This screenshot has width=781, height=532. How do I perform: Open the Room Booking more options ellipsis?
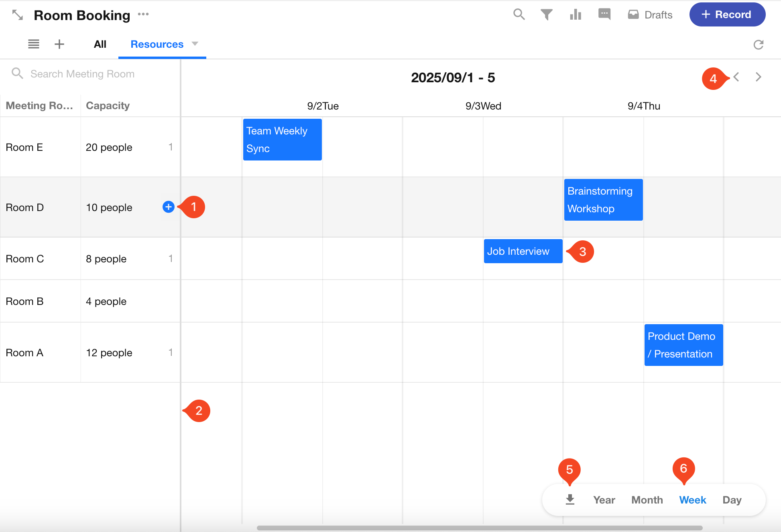click(x=143, y=14)
